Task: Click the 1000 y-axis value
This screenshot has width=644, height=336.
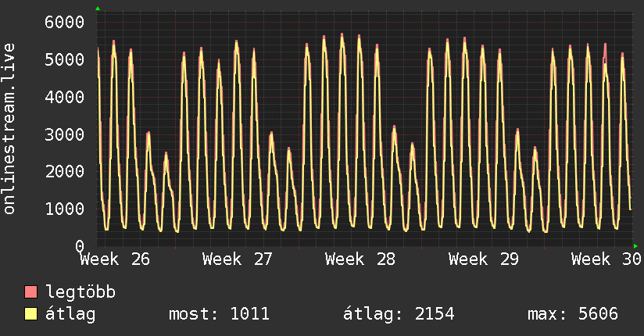Action: tap(65, 209)
